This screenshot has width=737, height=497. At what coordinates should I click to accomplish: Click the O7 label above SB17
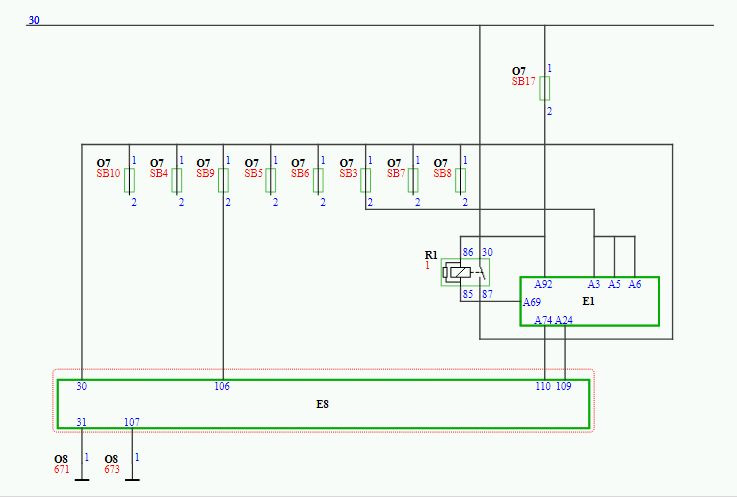519,71
